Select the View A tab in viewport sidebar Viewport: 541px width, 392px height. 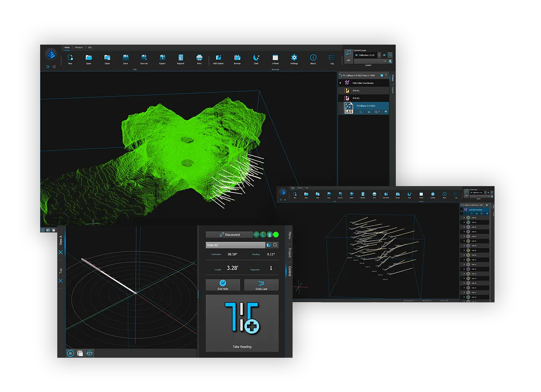pos(61,239)
